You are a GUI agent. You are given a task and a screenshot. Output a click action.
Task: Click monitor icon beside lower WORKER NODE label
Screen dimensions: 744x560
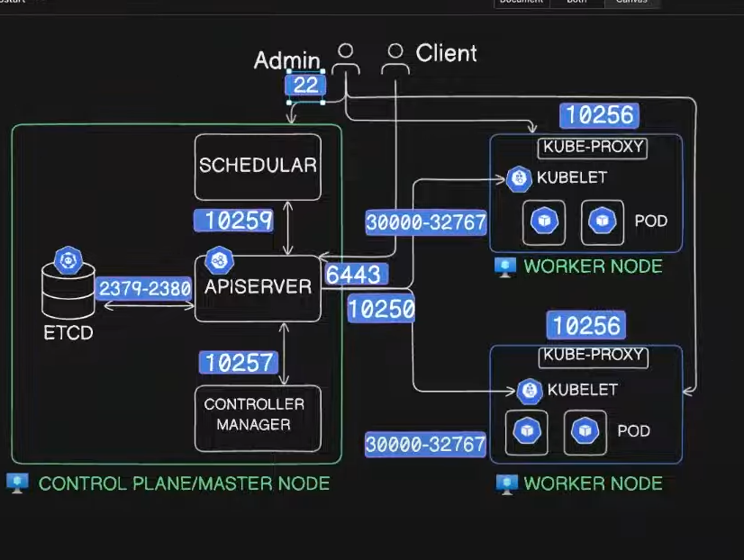(x=507, y=484)
